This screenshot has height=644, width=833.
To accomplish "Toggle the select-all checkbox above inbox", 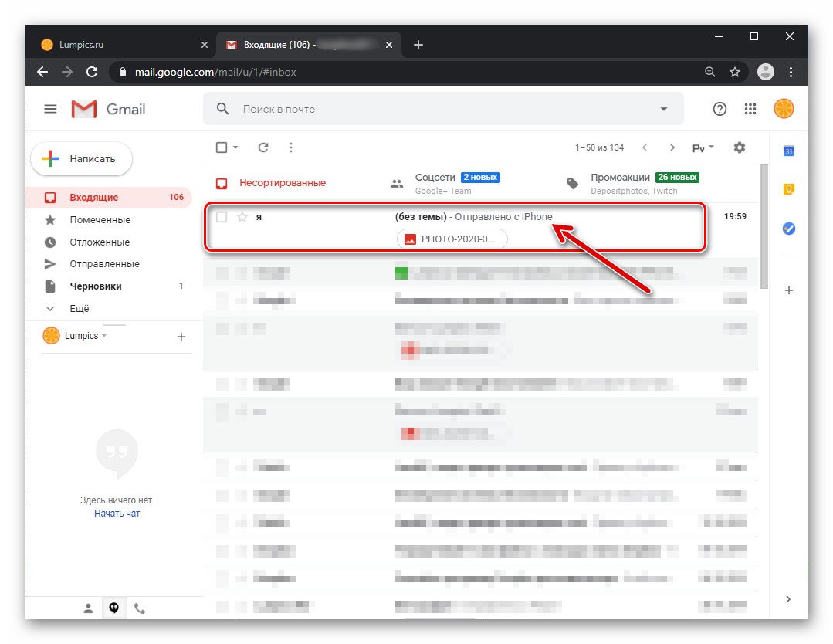I will (x=222, y=147).
